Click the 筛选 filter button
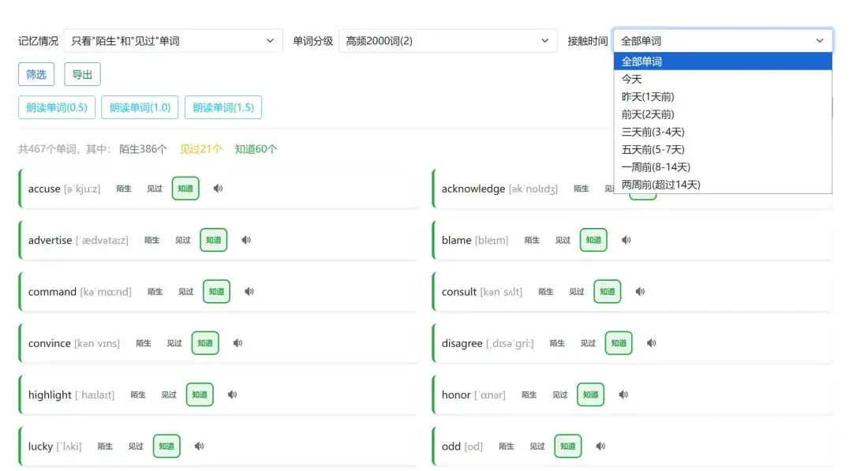The image size is (868, 471). coord(36,73)
